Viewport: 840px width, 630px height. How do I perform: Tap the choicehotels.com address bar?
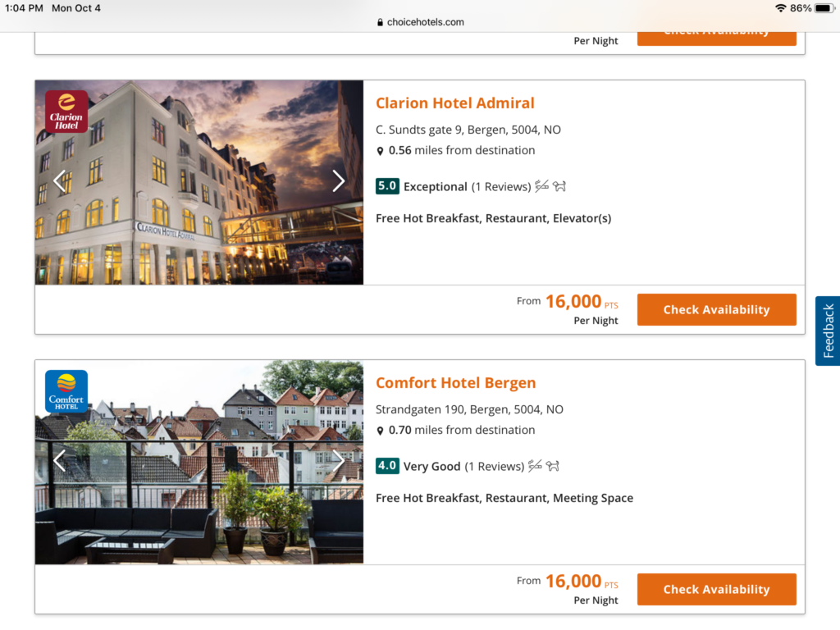point(420,22)
